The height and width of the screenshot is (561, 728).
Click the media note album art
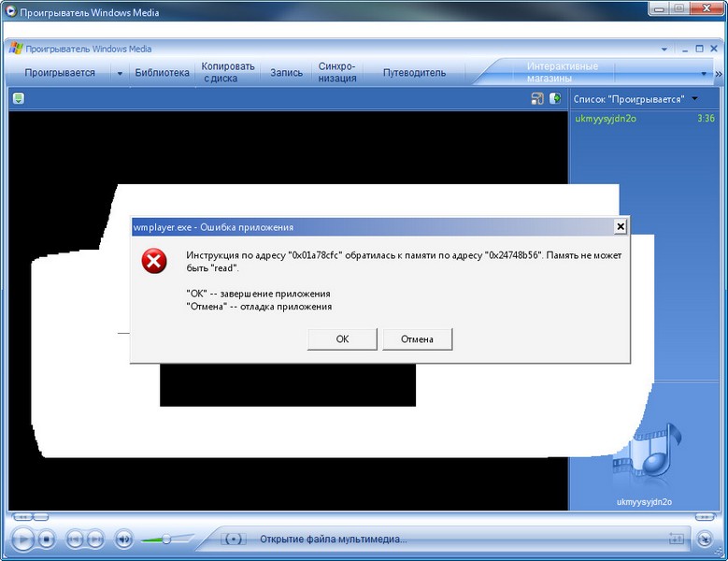tap(649, 457)
